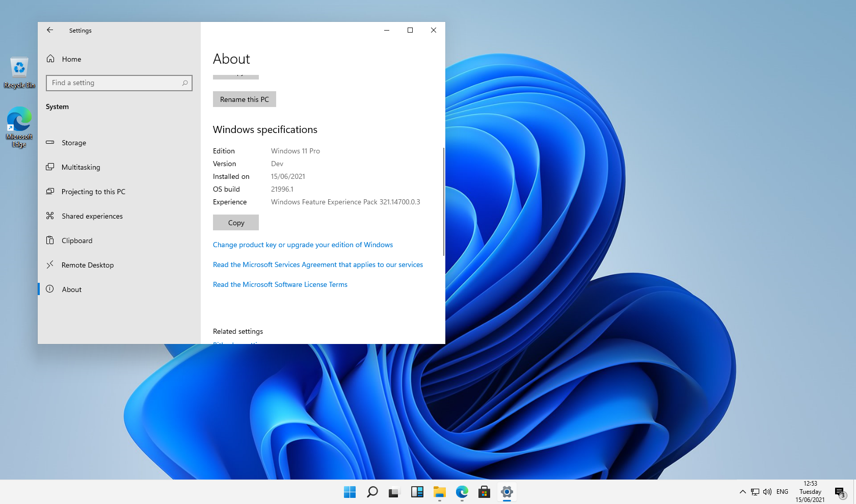
Task: Open Change product key or upgrade link
Action: pos(303,245)
